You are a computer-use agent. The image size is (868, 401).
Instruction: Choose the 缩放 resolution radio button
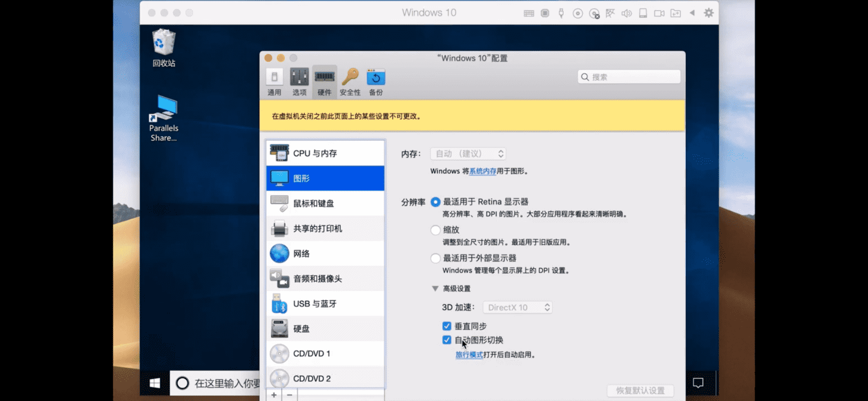(x=435, y=230)
